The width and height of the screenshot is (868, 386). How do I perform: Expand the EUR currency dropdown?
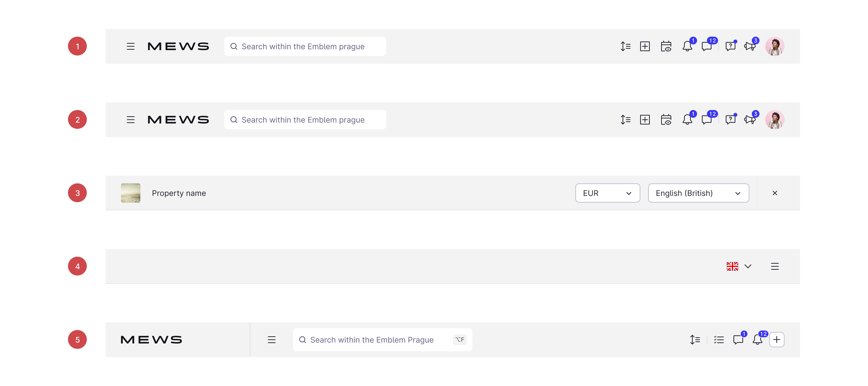click(607, 193)
